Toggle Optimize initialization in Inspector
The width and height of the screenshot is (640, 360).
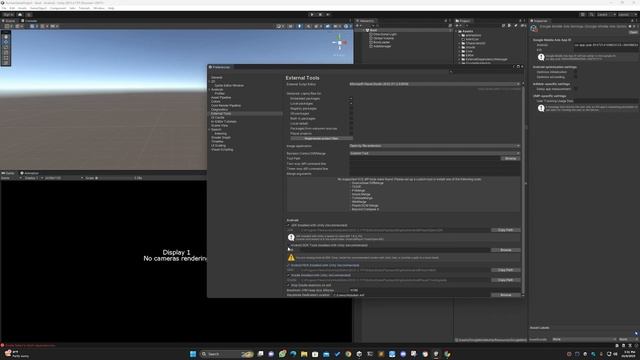coord(576,72)
